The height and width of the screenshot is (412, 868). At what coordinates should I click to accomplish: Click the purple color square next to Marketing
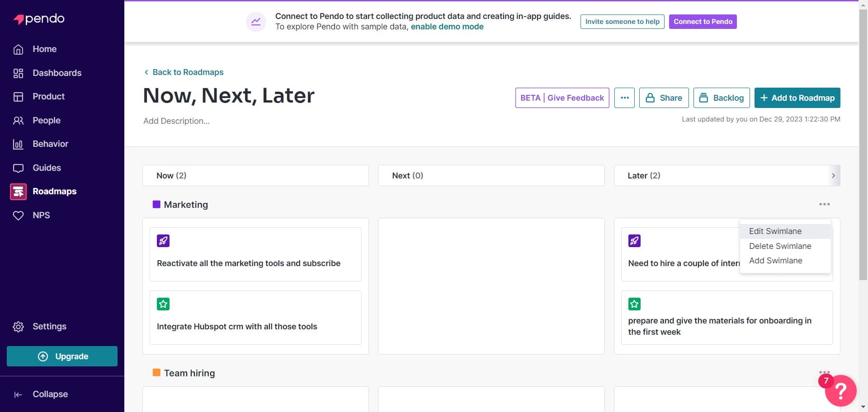[156, 204]
